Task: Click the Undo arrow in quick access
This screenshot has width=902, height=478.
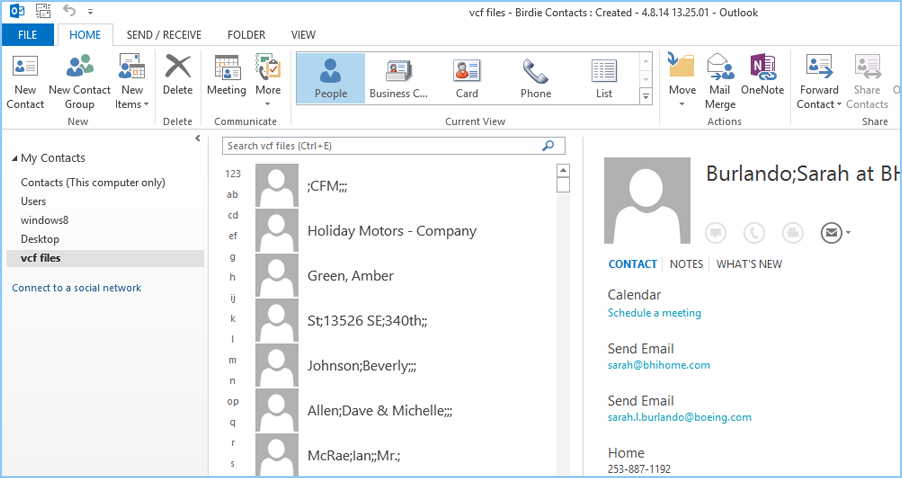Action: coord(70,10)
